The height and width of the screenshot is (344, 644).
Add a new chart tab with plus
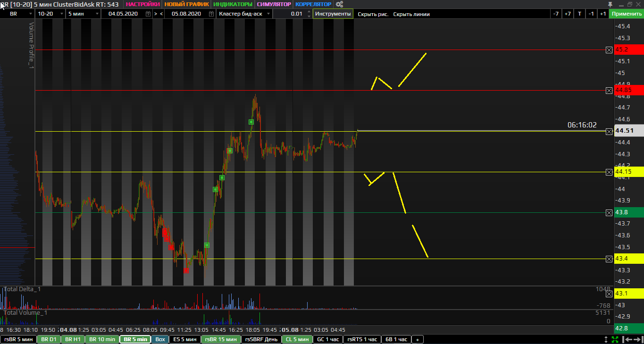417,339
